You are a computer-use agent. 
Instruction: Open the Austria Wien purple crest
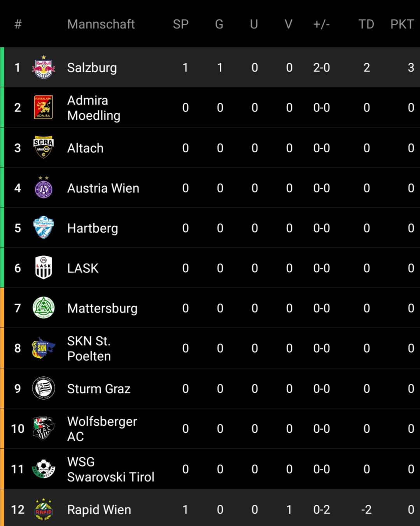(44, 187)
